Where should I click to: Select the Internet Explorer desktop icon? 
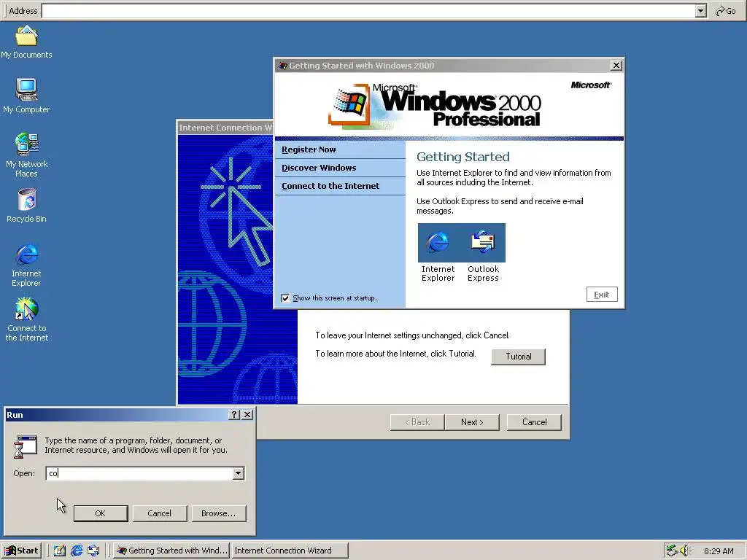coord(27,265)
